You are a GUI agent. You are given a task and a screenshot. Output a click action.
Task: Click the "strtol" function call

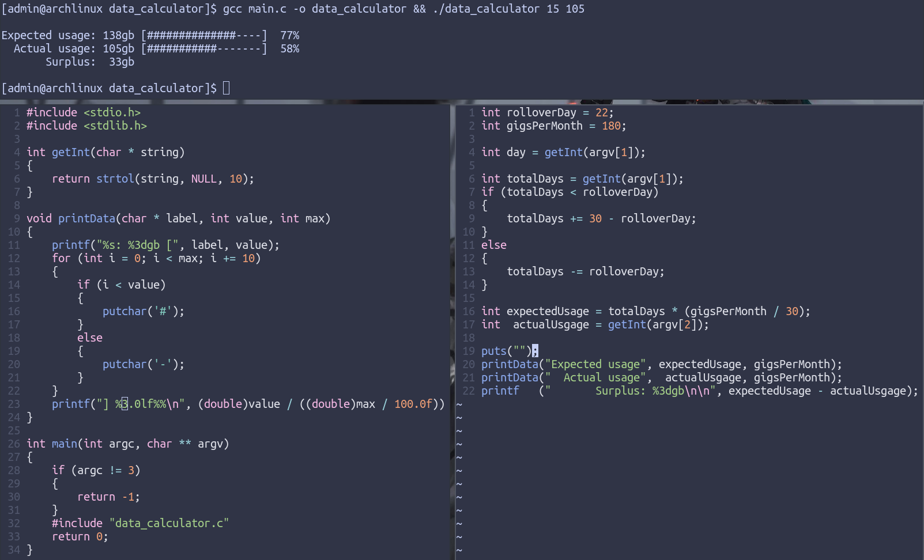pyautogui.click(x=115, y=179)
